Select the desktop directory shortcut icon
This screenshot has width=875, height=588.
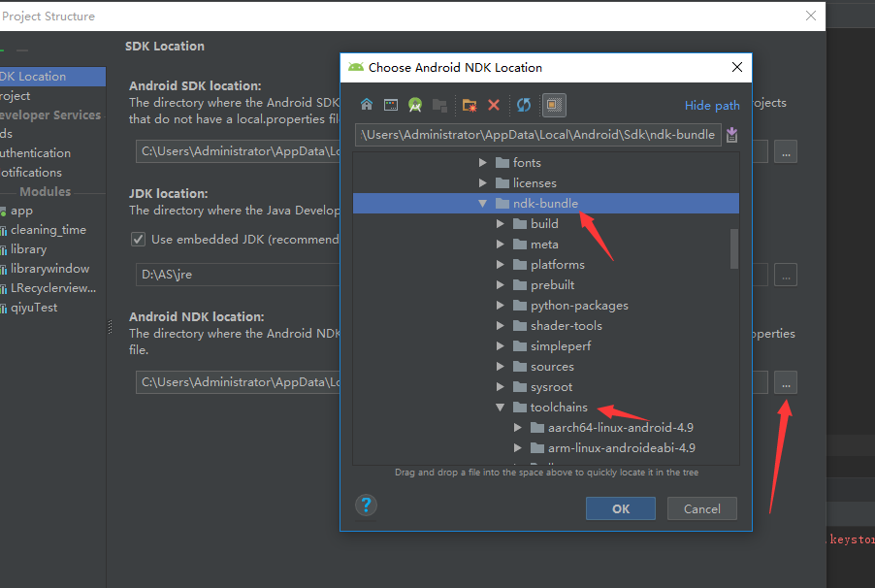coord(390,104)
